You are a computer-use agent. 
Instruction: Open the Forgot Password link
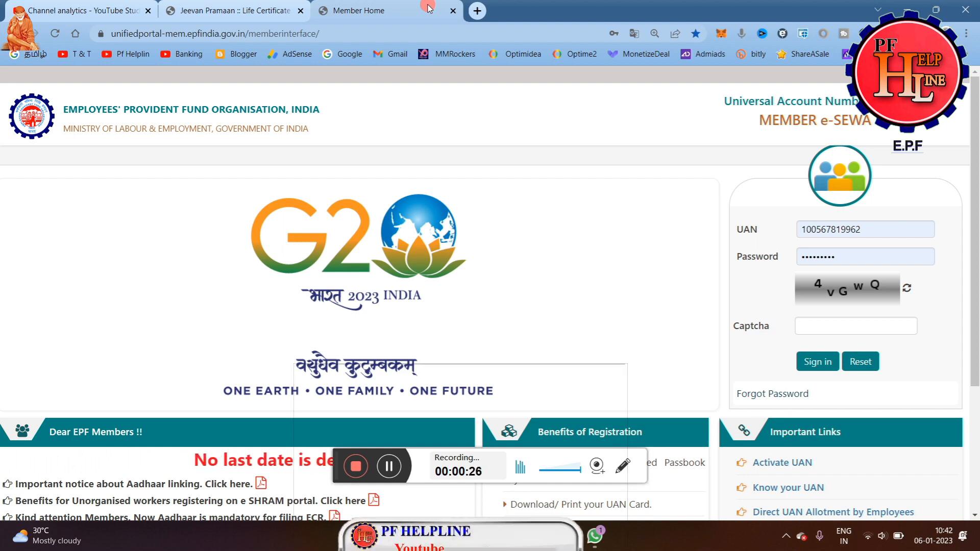(x=772, y=393)
